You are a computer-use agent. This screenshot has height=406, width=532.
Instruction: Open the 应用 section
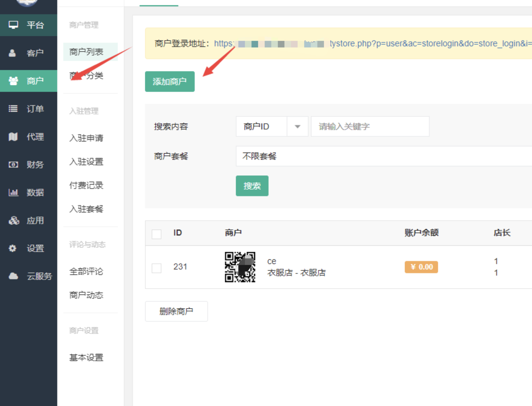29,220
